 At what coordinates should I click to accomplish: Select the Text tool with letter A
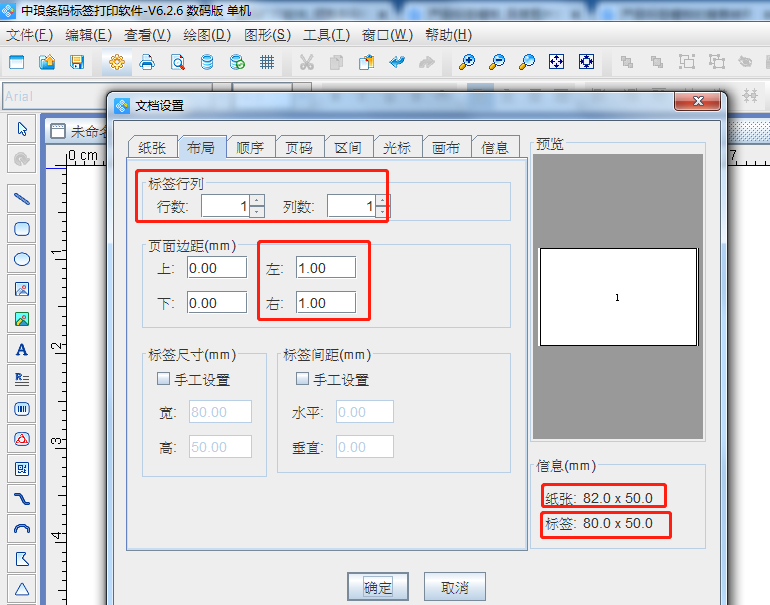coord(22,349)
